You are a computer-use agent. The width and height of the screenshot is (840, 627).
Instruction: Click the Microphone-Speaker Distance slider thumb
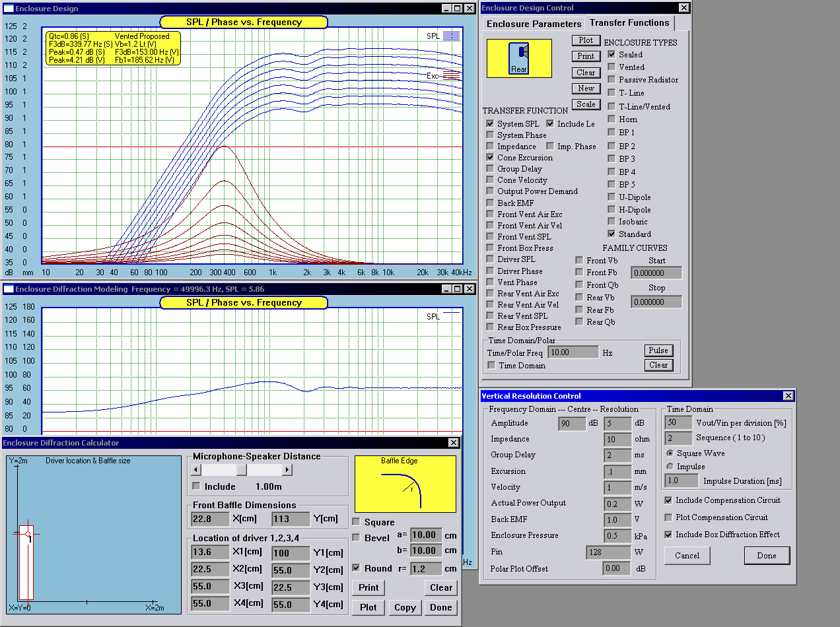[x=242, y=470]
